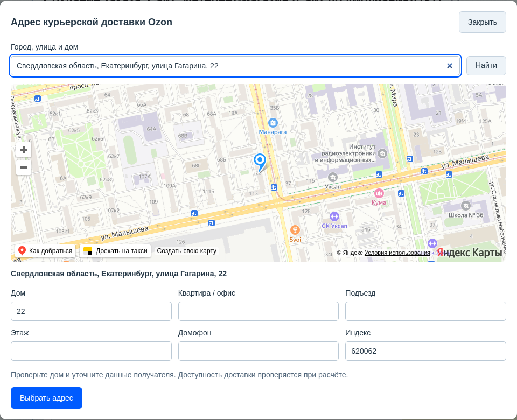
Task: Click the bus stop icon near house 64
Action: [38, 99]
